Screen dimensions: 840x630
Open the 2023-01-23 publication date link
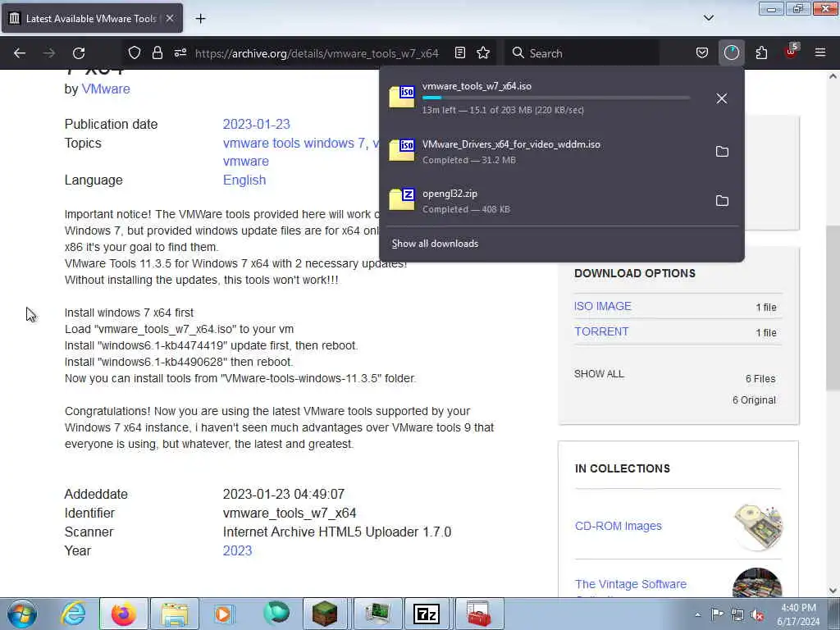click(x=256, y=125)
